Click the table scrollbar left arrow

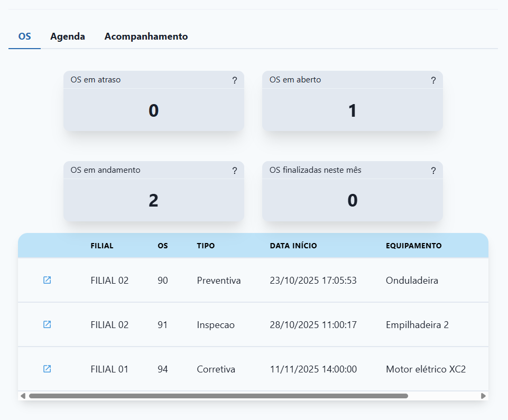pos(23,396)
